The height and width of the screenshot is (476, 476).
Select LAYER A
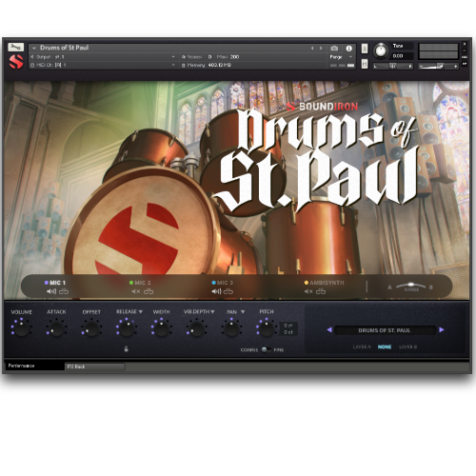[362, 347]
